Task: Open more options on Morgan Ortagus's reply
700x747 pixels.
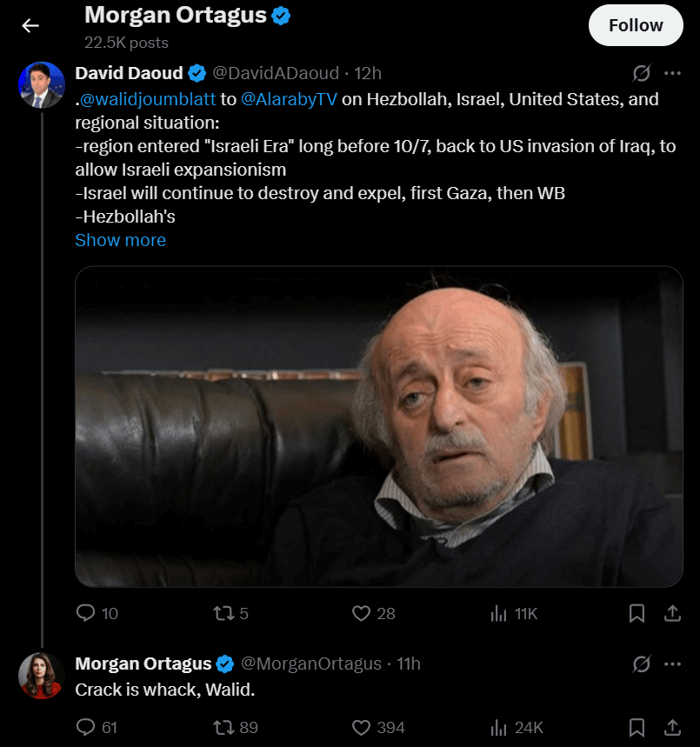Action: point(672,664)
